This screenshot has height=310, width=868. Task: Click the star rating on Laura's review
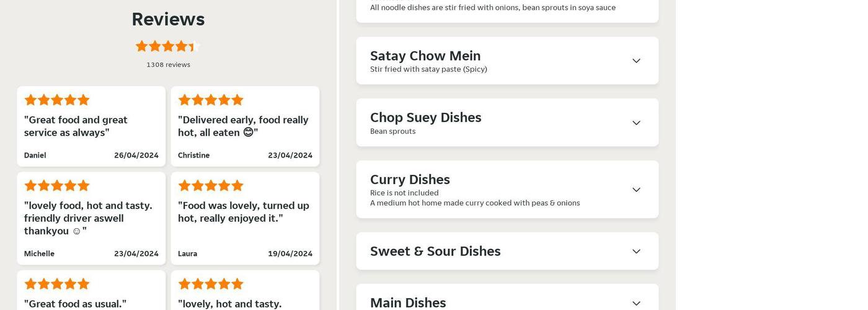click(211, 185)
